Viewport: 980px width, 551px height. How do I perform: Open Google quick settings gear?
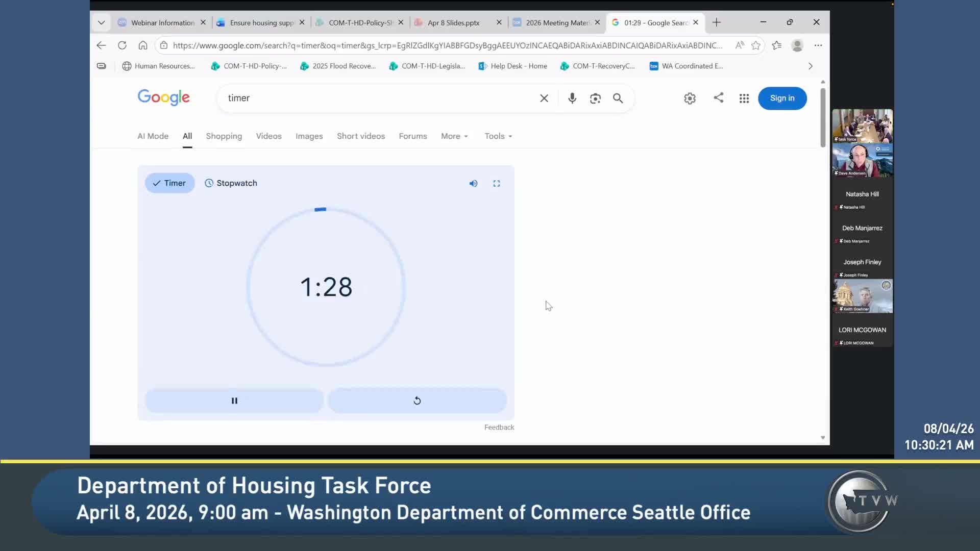(690, 98)
